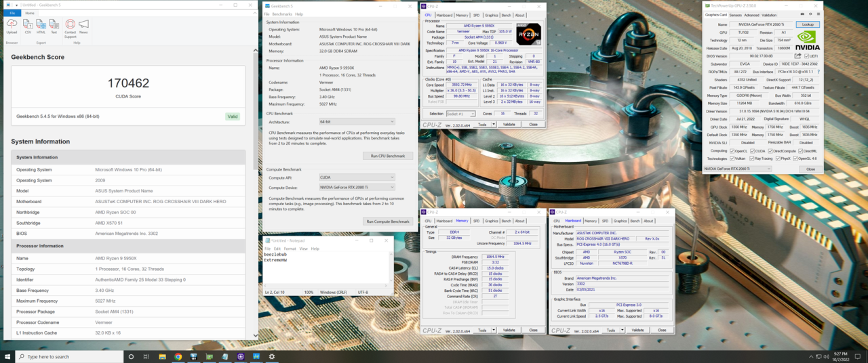Viewport: 868px width, 363px height.
Task: Click the Text export icon
Action: 54,26
